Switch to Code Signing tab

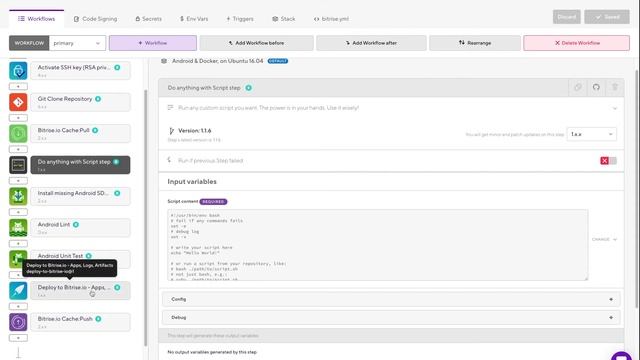pyautogui.click(x=95, y=19)
